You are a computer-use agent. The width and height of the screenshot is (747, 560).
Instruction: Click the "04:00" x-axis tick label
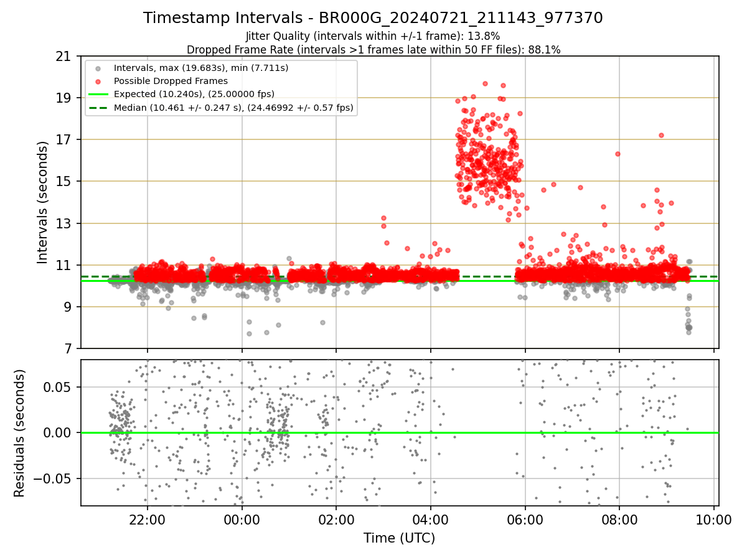pos(430,518)
